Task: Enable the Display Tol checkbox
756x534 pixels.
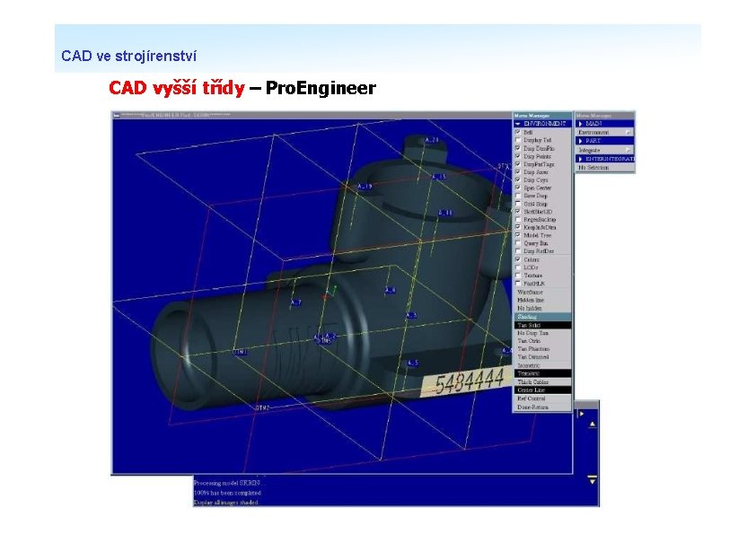Action: click(x=518, y=140)
